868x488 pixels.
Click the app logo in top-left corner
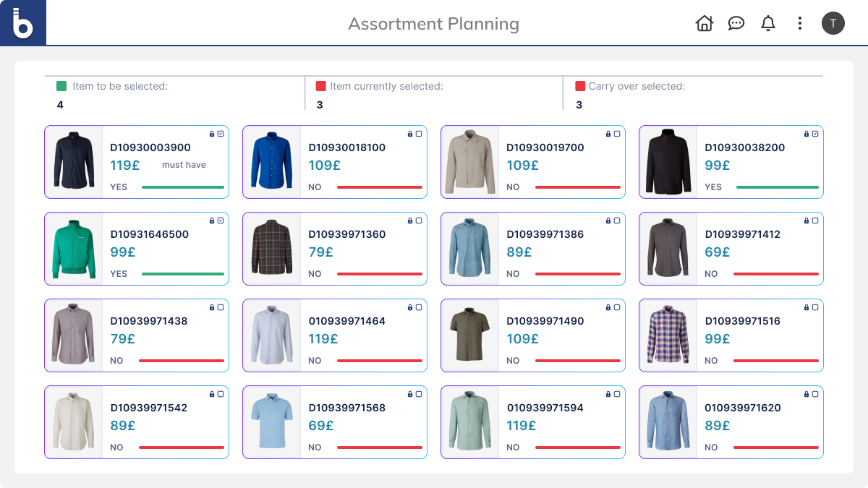(23, 23)
